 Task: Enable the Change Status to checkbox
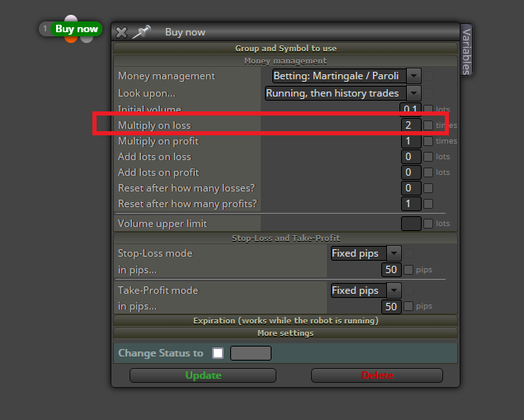click(x=218, y=353)
